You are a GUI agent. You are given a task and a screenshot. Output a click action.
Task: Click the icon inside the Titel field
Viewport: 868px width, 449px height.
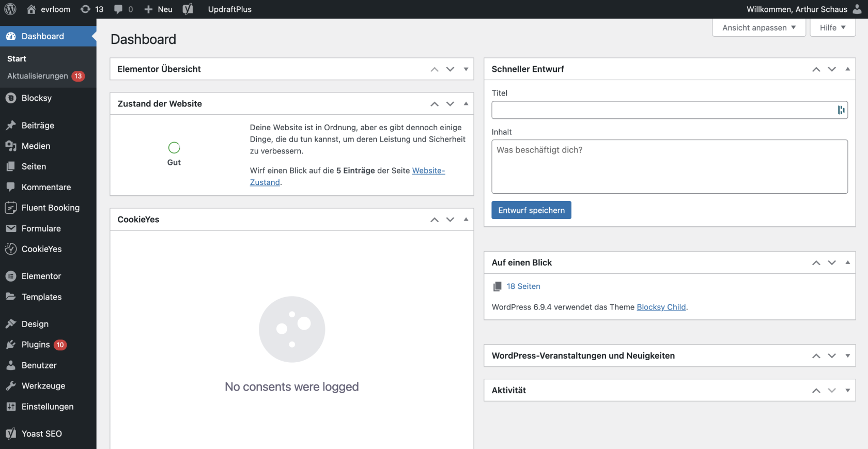pyautogui.click(x=841, y=110)
